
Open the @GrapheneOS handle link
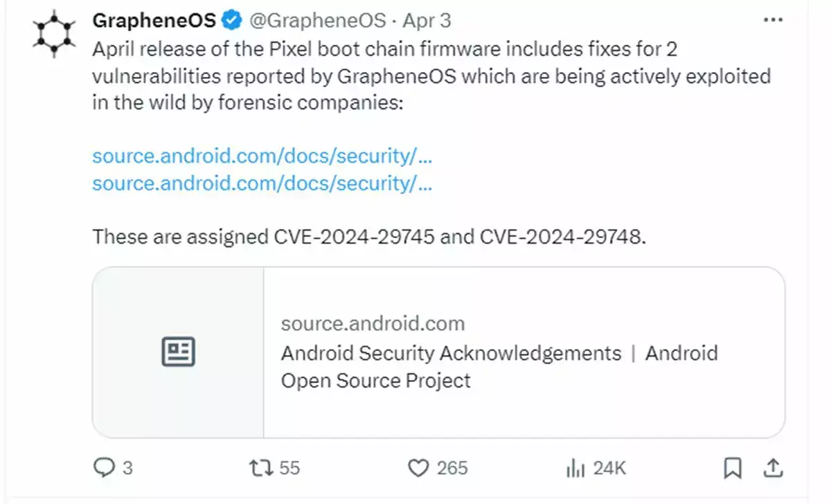[317, 21]
